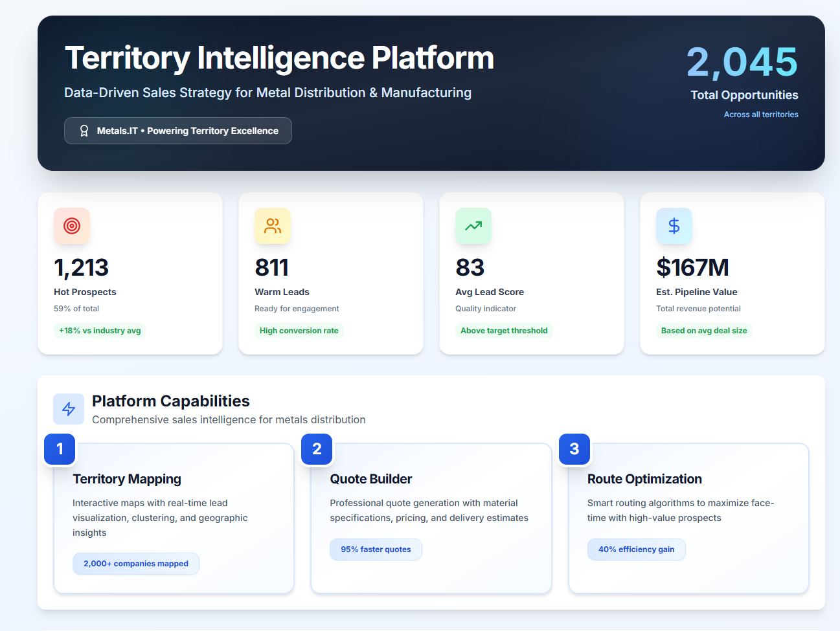840x631 pixels.
Task: Click the number 3 step badge
Action: 574,449
